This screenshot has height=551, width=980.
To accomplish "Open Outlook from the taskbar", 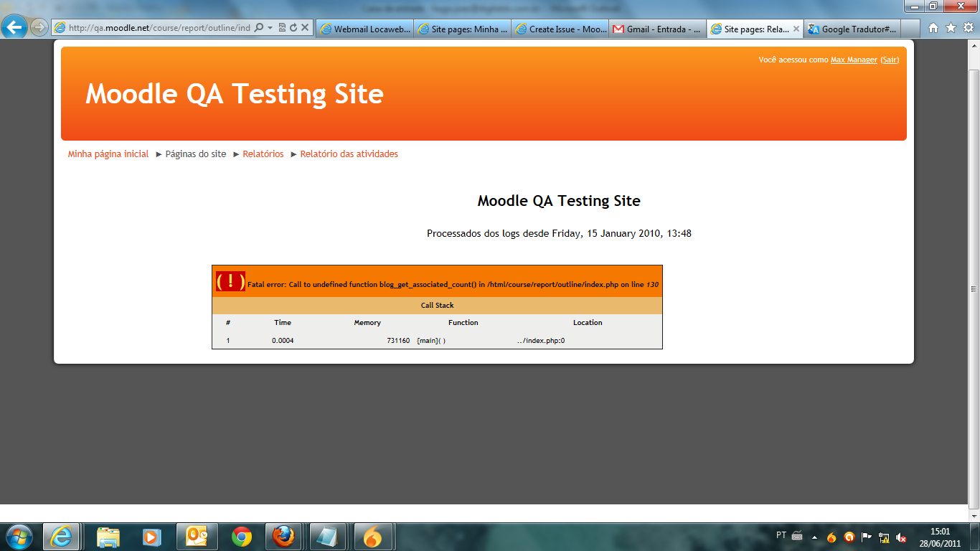I will tap(197, 537).
